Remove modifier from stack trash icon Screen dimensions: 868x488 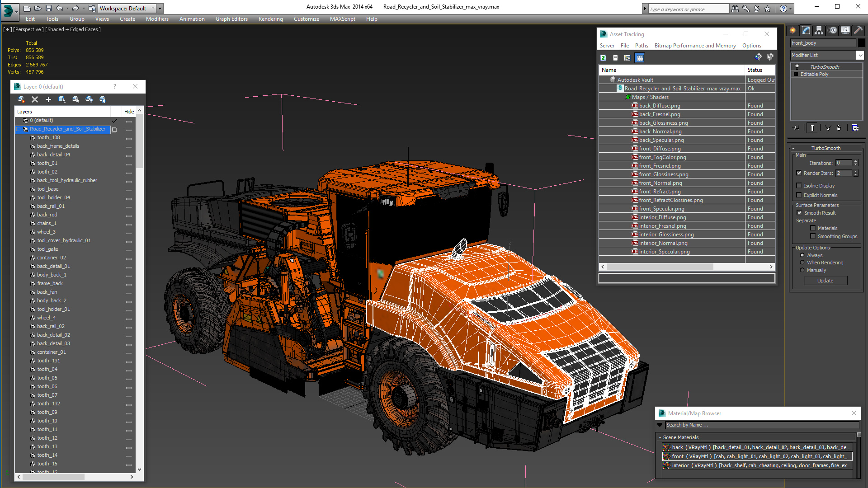tap(839, 128)
